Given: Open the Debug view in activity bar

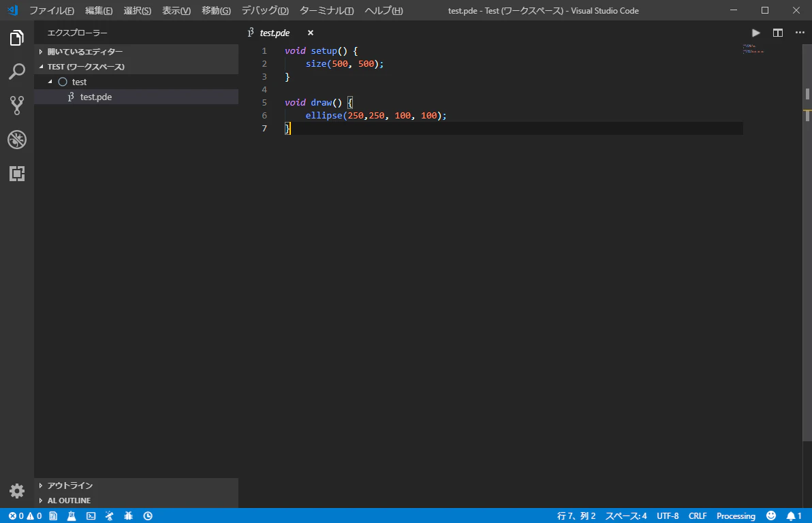Looking at the screenshot, I should tap(16, 140).
